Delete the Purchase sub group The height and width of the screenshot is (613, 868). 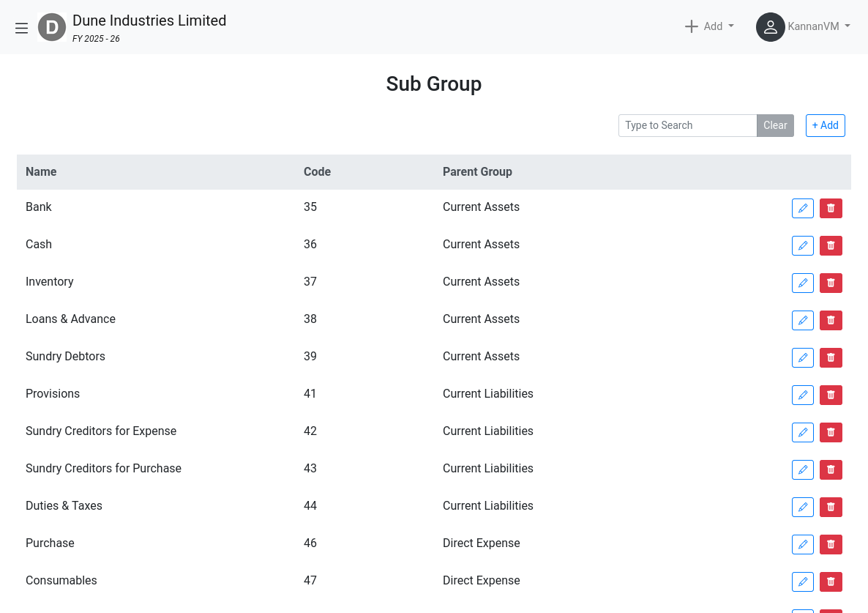831,545
